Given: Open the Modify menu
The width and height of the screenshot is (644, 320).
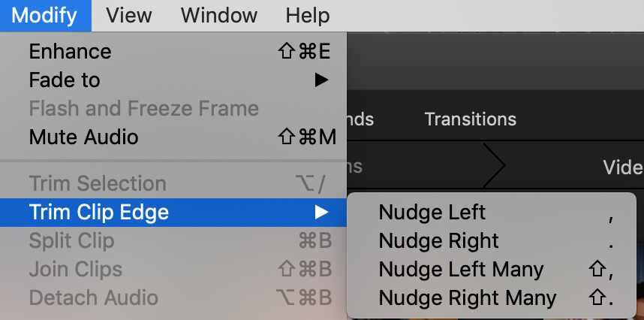Looking at the screenshot, I should [x=46, y=15].
